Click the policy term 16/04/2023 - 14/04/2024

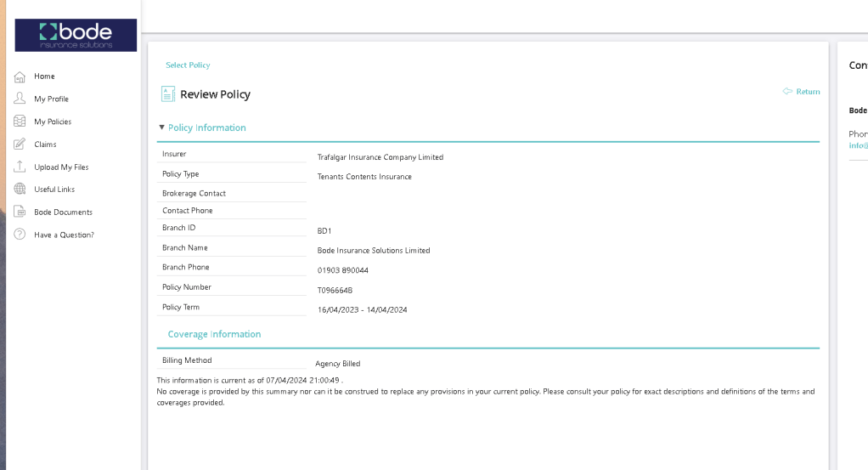click(x=362, y=309)
